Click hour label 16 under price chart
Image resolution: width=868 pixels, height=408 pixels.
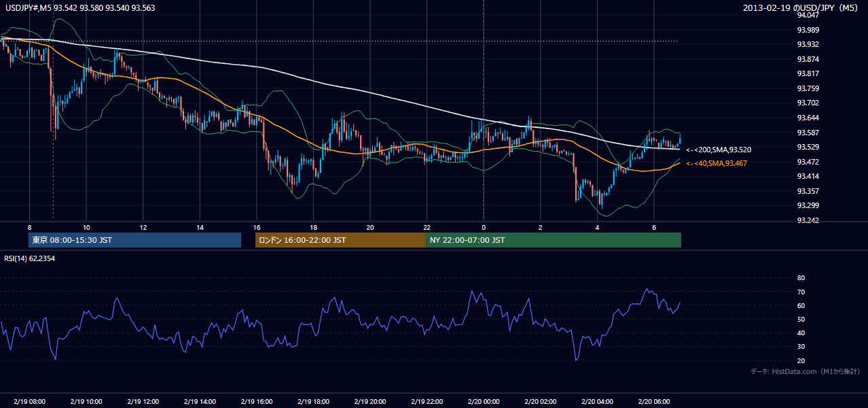click(257, 227)
